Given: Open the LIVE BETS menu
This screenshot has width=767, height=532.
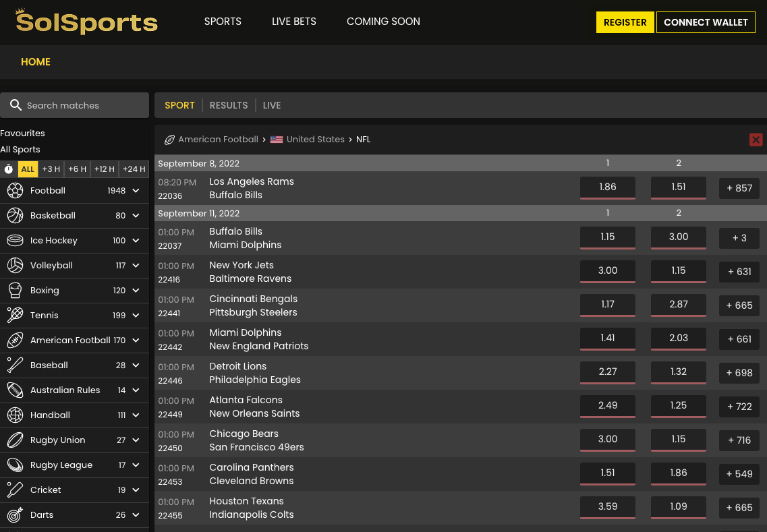Looking at the screenshot, I should (x=294, y=22).
